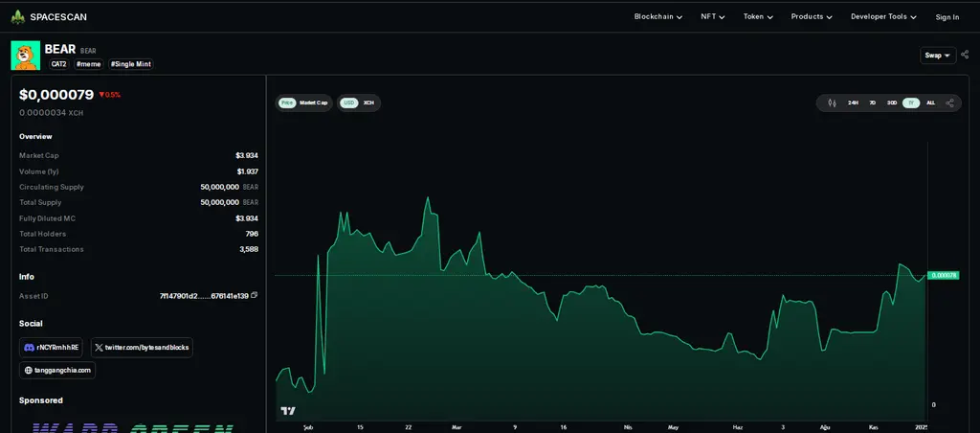Click the Mar label on time axis
Screen dimensions: 980x433
coord(457,427)
